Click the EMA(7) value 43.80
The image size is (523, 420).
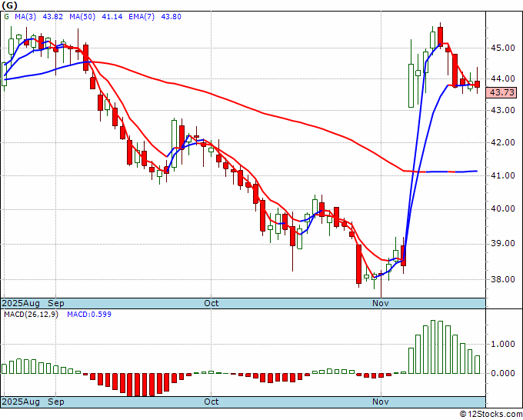[x=171, y=17]
